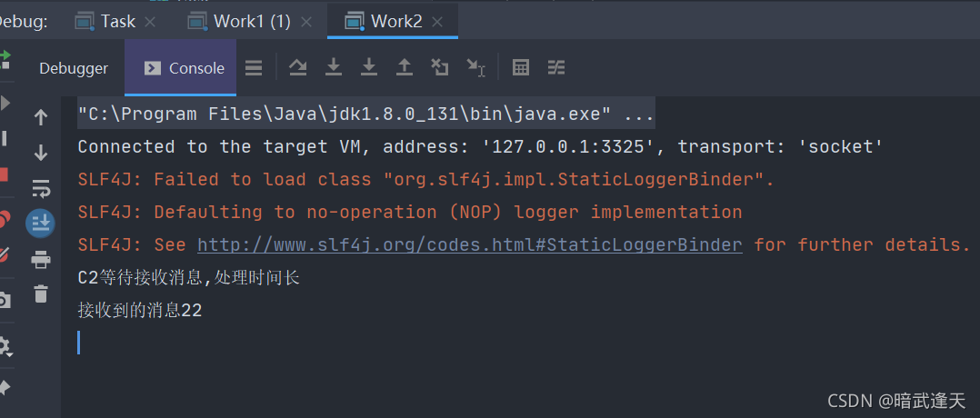Click the Step Over icon
This screenshot has width=980, height=418.
[x=297, y=67]
